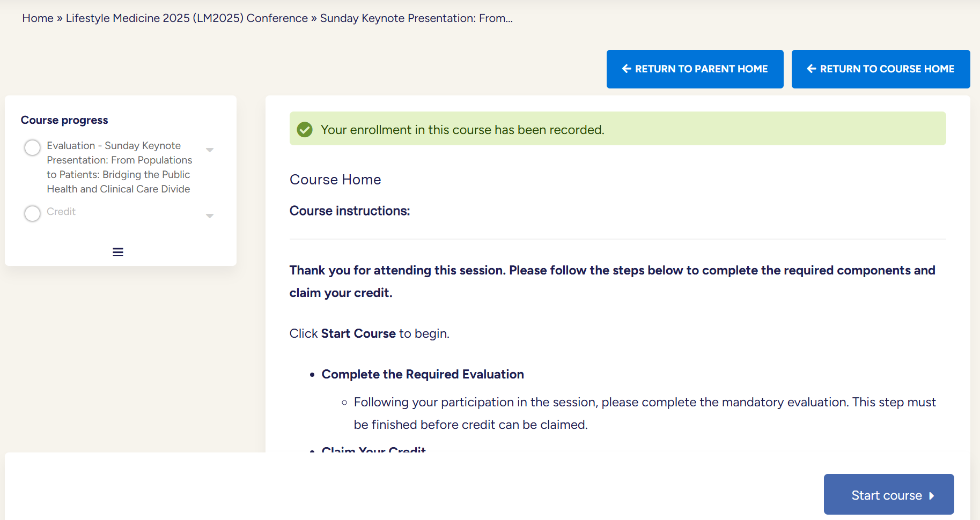Open Lifestyle Medicine 2025 Conference breadcrumb link
Screen dimensions: 980x520
(x=187, y=18)
